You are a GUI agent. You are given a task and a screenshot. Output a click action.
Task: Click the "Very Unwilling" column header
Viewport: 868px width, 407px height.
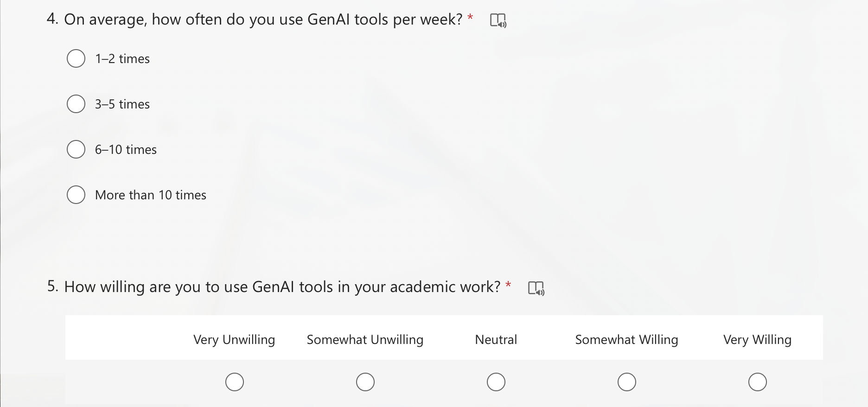(234, 340)
